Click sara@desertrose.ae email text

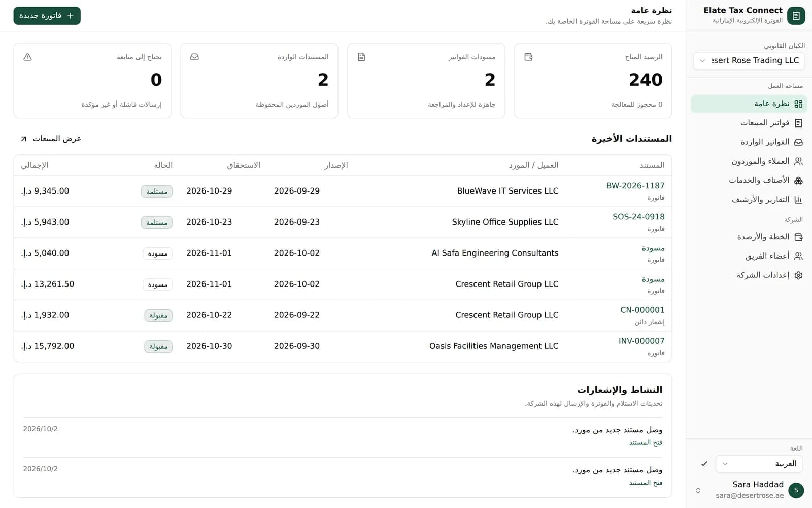click(x=750, y=495)
